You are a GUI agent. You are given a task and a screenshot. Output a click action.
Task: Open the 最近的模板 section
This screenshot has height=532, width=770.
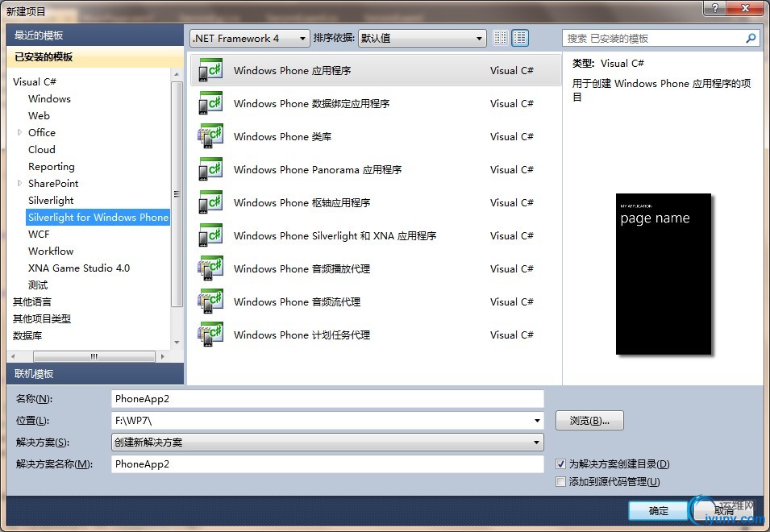(95, 35)
